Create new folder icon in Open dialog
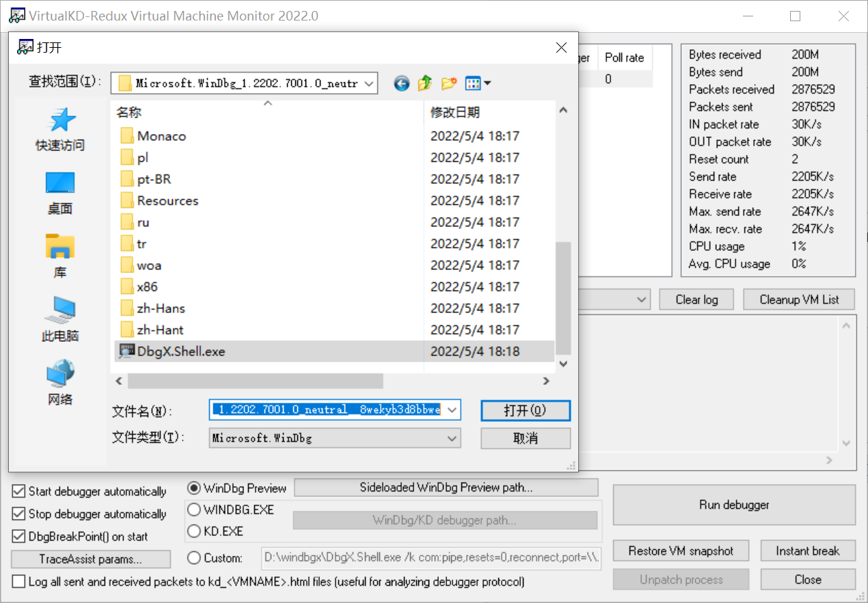The image size is (868, 603). (448, 83)
